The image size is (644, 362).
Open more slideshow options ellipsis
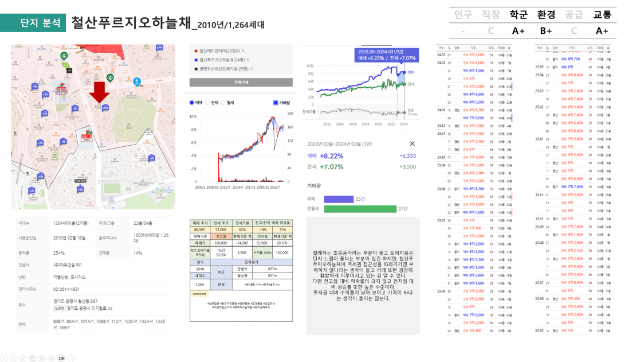(70, 359)
